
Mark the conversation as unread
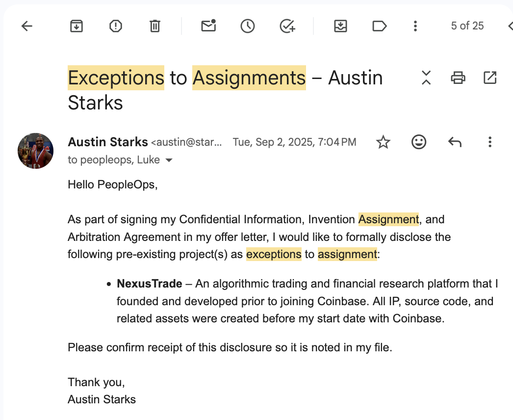(x=208, y=26)
